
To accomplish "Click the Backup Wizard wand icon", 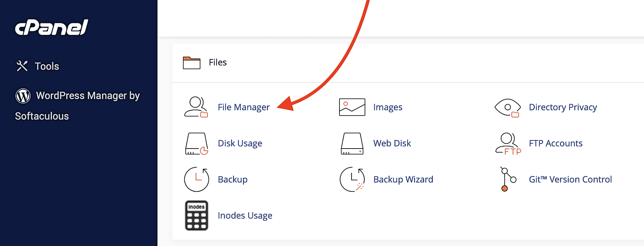I will point(352,179).
